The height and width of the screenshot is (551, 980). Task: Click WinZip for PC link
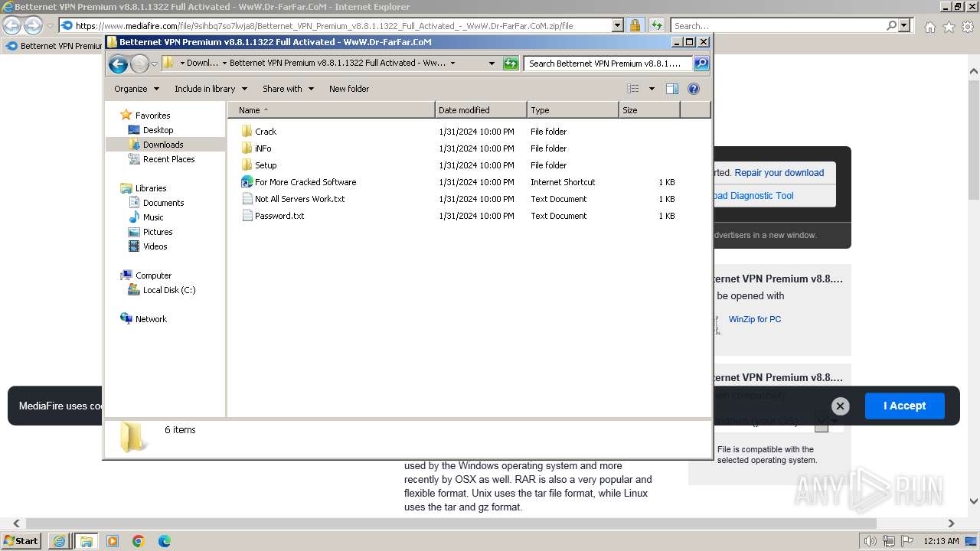tap(755, 319)
